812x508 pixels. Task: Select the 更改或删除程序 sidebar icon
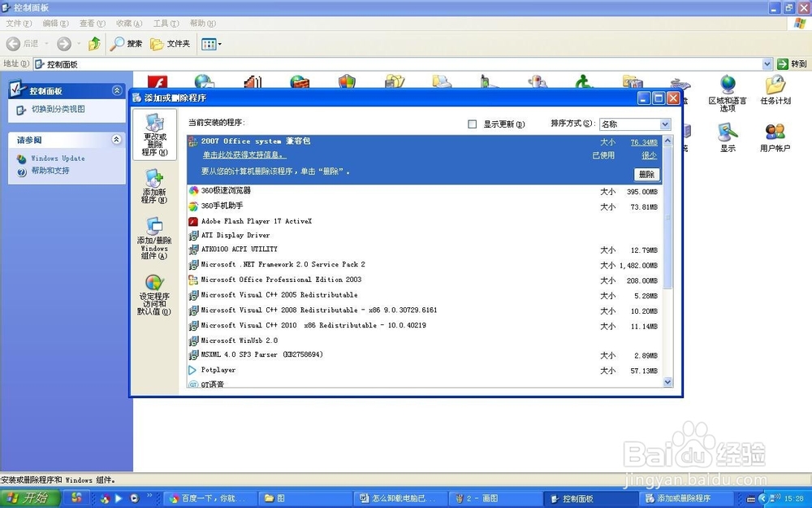(x=154, y=134)
